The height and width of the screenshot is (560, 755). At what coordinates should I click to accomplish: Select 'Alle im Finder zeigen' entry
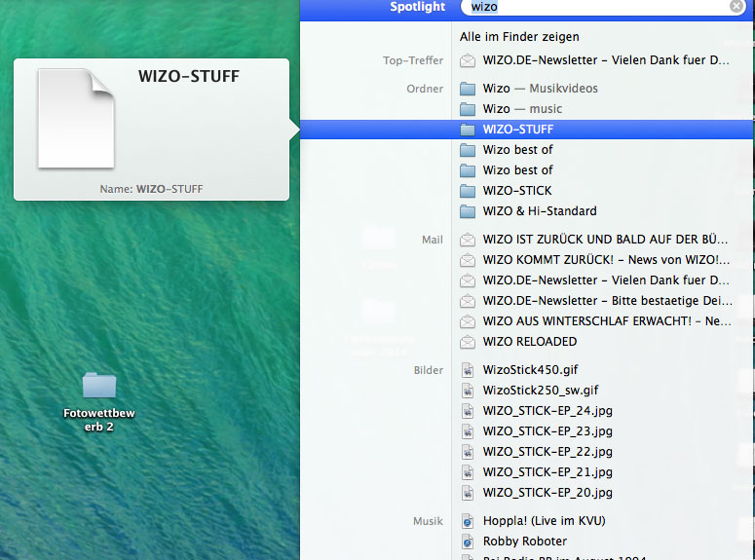(x=519, y=37)
